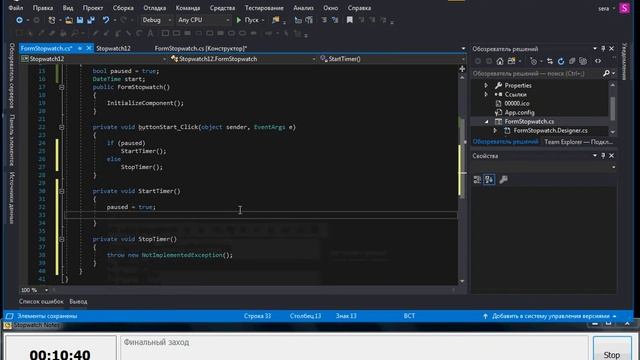
Task: Click the comment selected lines icon
Action: 324,20
